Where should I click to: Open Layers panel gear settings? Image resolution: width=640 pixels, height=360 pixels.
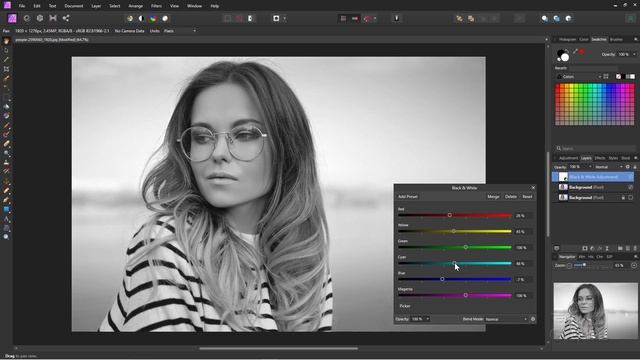point(628,167)
